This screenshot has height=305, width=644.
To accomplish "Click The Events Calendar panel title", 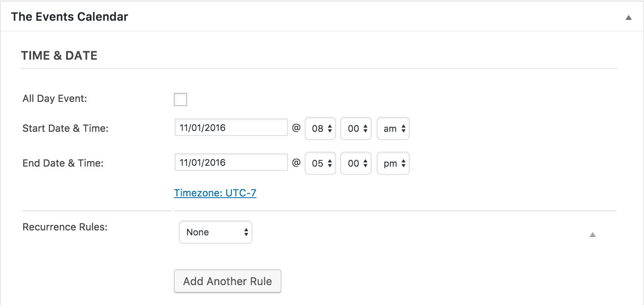I will pyautogui.click(x=70, y=17).
